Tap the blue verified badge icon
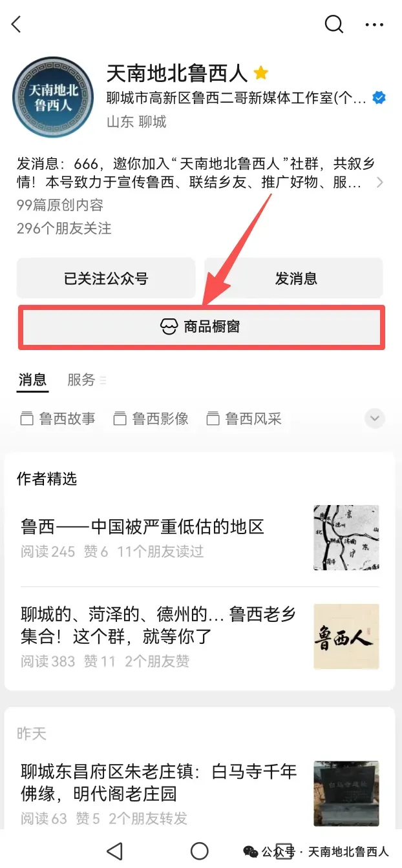 379,98
